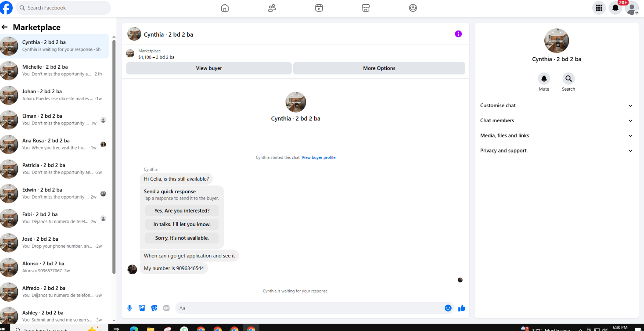Click the weather widget on the taskbar
Image resolution: width=644 pixels, height=331 pixels.
click(x=546, y=329)
